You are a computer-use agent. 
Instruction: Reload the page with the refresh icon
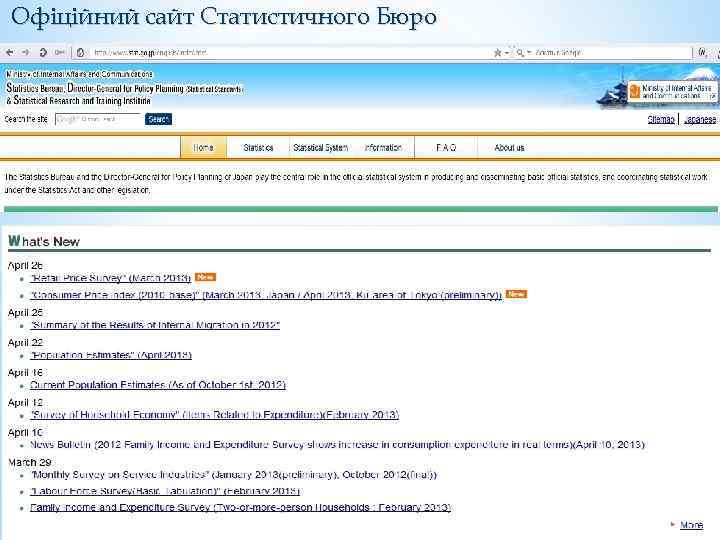(x=43, y=52)
